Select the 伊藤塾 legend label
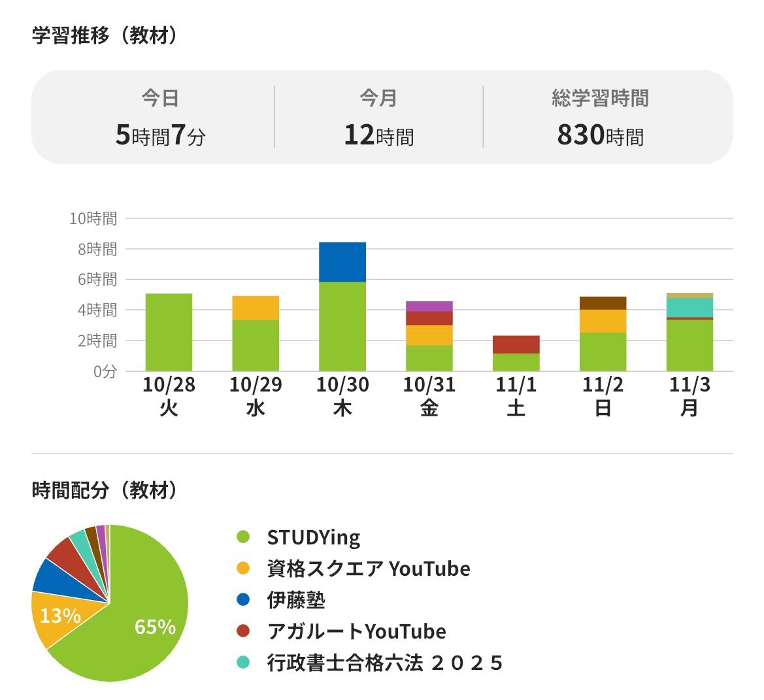Viewport: 764px width, 700px height. tap(296, 599)
